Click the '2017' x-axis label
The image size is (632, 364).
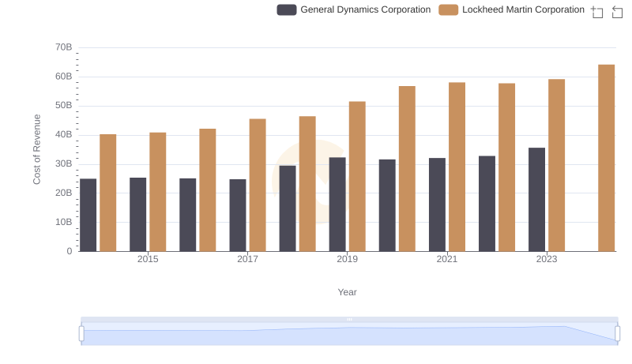pos(247,259)
